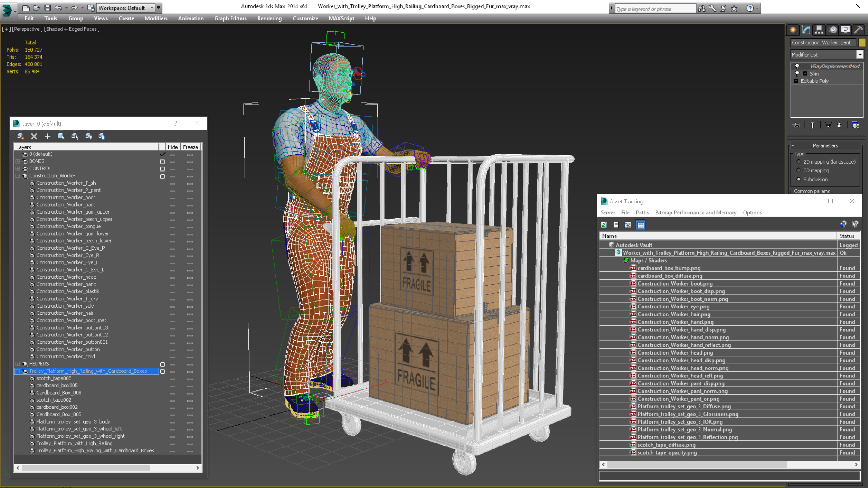The width and height of the screenshot is (868, 488).
Task: Select the 3D mapping radio button
Action: [x=799, y=170]
